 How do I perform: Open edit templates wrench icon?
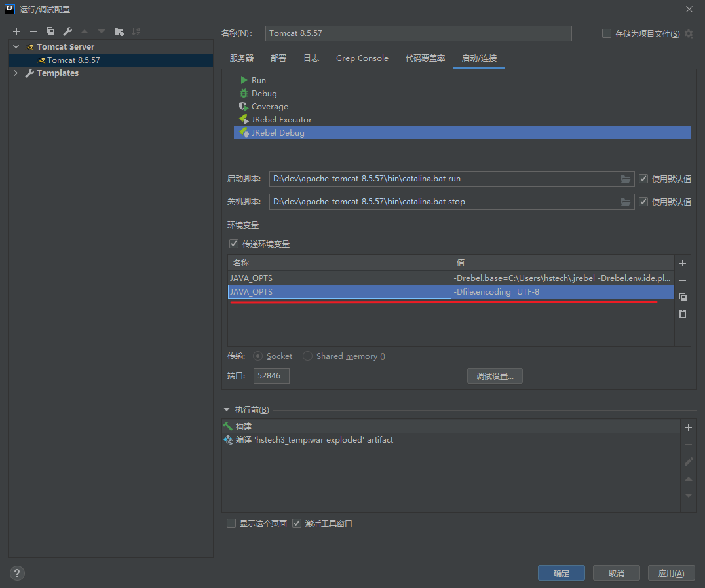pyautogui.click(x=67, y=31)
